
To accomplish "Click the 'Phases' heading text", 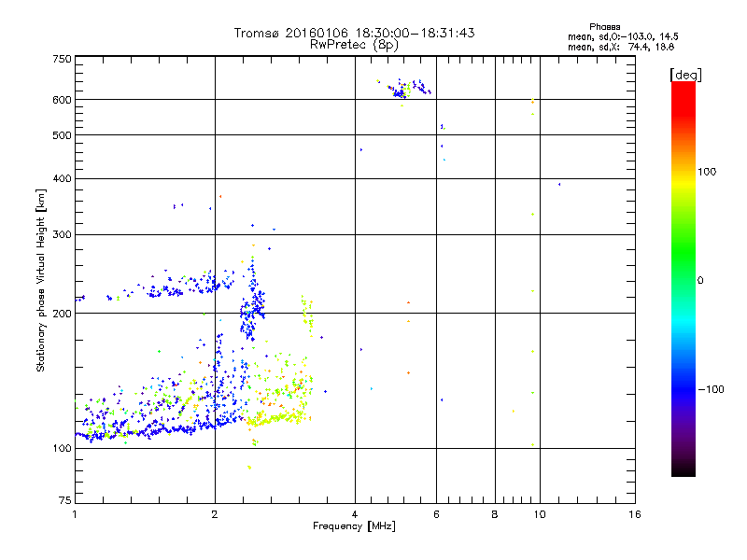I will [x=604, y=27].
